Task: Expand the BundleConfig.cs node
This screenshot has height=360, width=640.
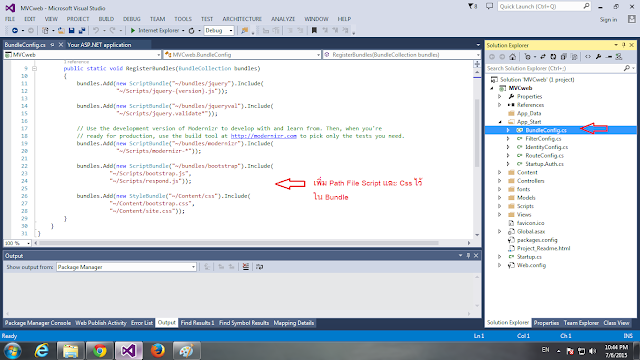Action: point(508,130)
